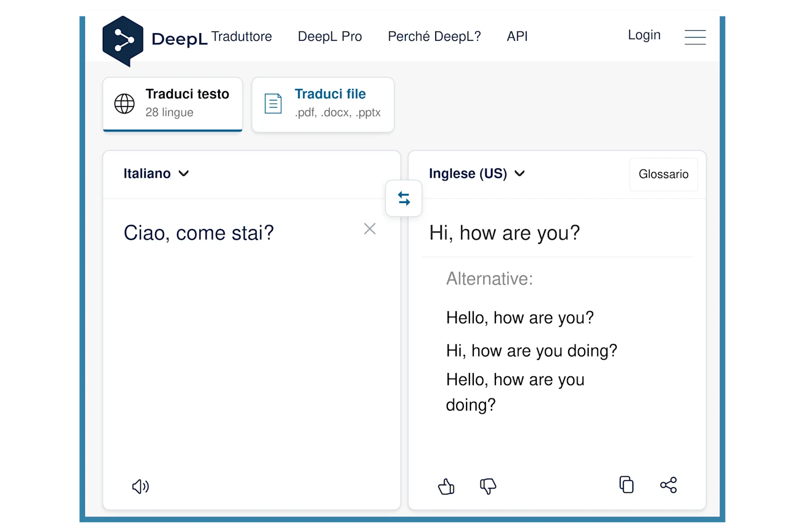Give the translation a thumbs up
This screenshot has width=804, height=532.
tap(446, 486)
